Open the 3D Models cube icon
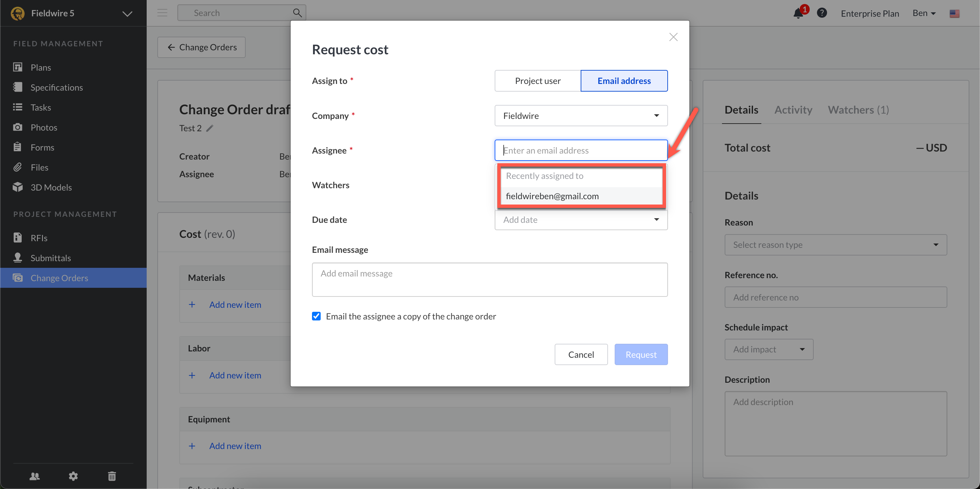The width and height of the screenshot is (980, 489). click(x=17, y=187)
